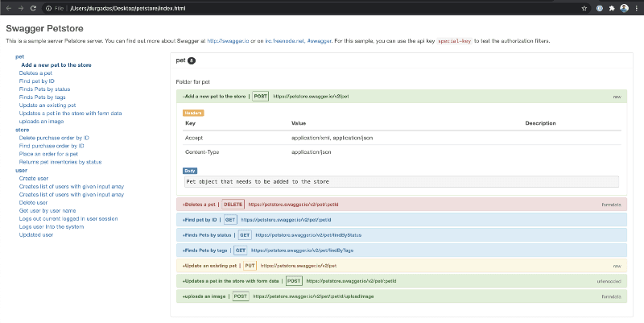Open 'Finds Pets by tags' sidebar link
Screen dimensions: 644x323
(43, 97)
